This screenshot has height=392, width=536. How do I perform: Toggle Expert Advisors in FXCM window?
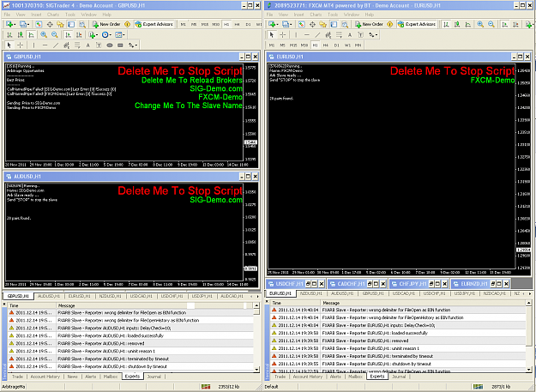tap(416, 24)
